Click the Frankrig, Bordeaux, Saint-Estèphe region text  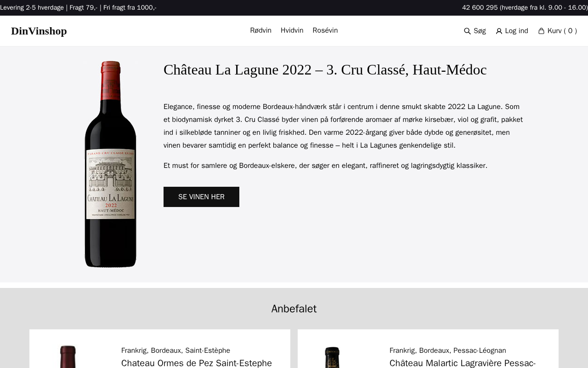(175, 351)
